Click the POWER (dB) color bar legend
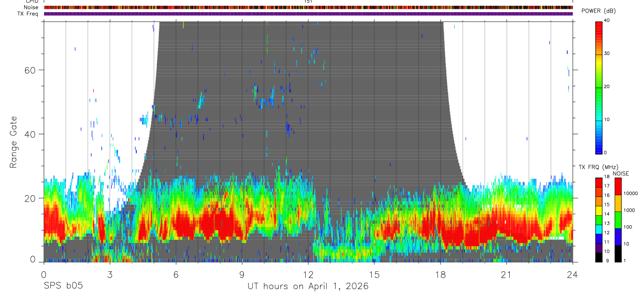This screenshot has height=297, width=644. [599, 86]
